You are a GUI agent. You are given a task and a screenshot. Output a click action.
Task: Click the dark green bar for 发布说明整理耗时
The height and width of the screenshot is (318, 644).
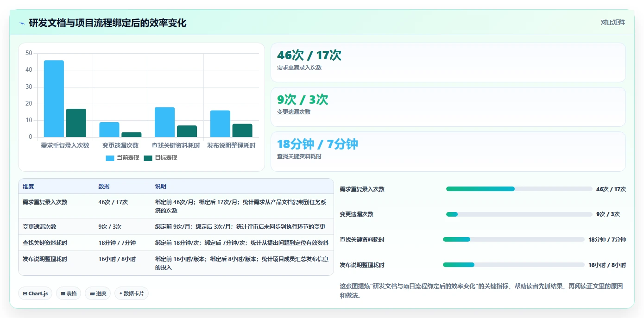(242, 131)
